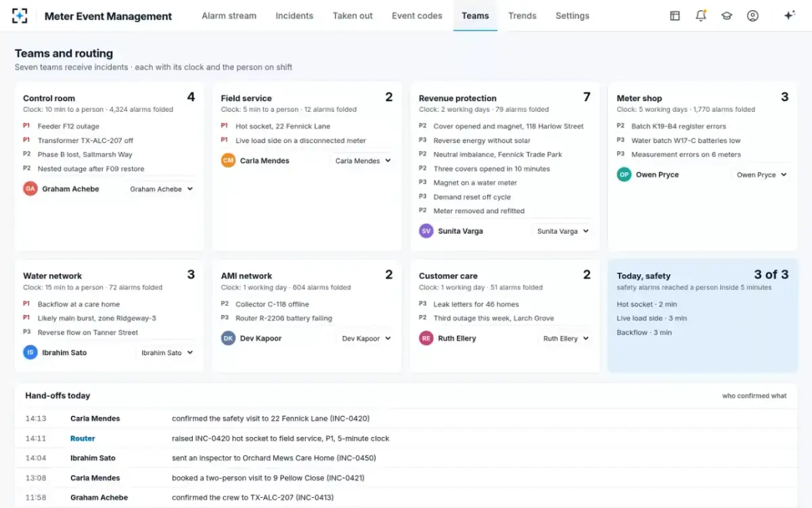
Task: Open 'Measurement errors on 6 meters'
Action: (686, 154)
